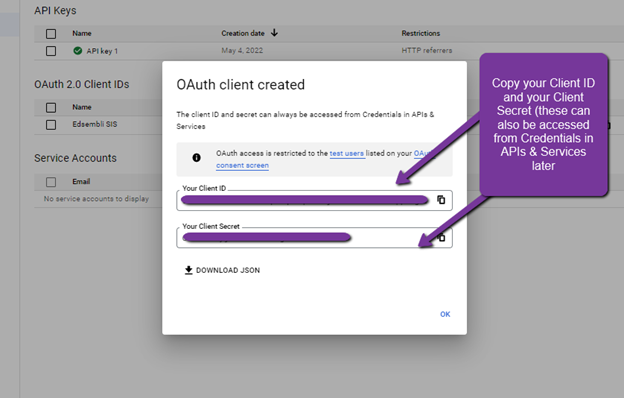The width and height of the screenshot is (624, 398).
Task: Click the DOWNLOAD JSON button
Action: click(222, 270)
